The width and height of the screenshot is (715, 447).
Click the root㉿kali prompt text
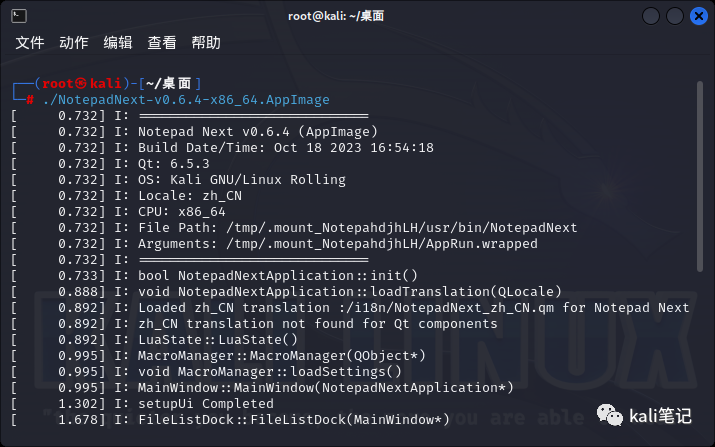coord(82,83)
